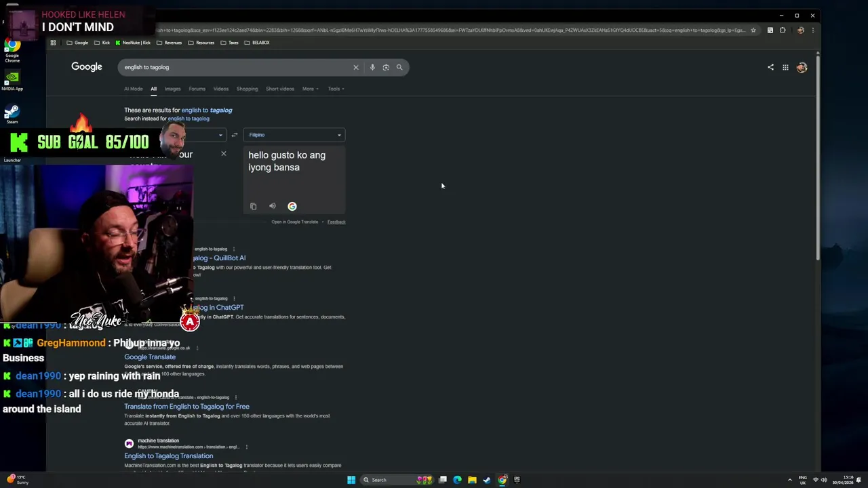Viewport: 868px width, 488px height.
Task: Swap the translation languages
Action: (x=235, y=135)
